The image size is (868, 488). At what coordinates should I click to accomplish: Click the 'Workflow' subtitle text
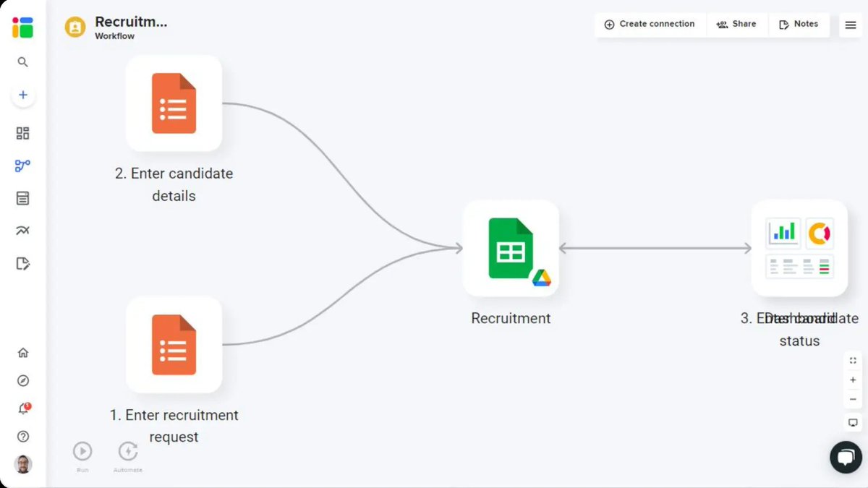(114, 36)
